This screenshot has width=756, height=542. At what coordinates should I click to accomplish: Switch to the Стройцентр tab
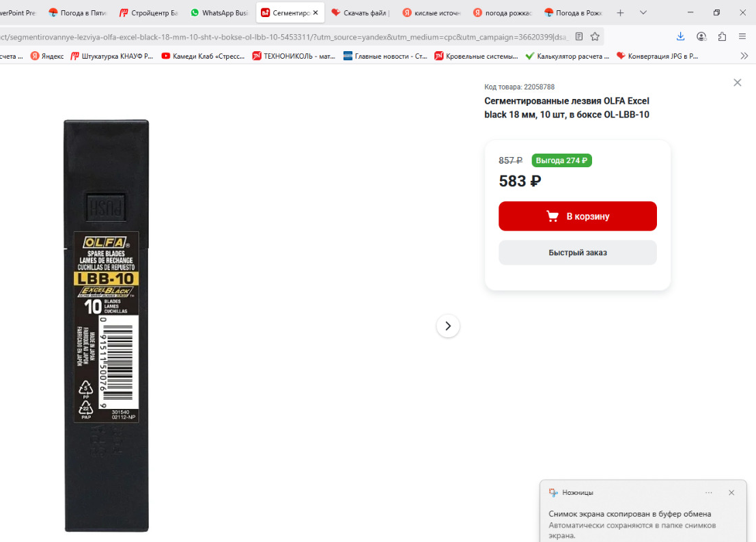[148, 13]
